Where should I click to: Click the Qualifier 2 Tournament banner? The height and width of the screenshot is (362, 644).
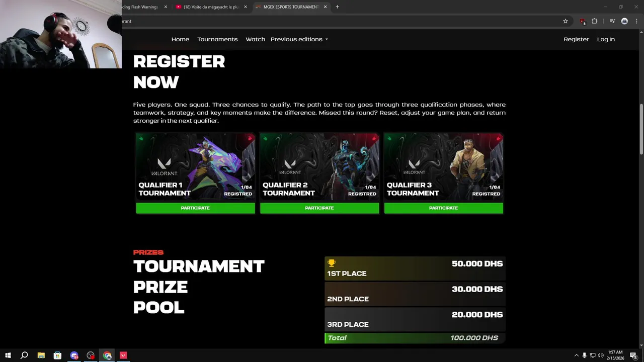coord(319,167)
